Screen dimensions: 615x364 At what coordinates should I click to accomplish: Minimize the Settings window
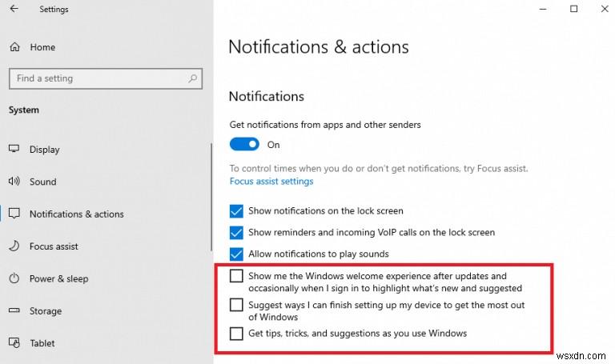coord(543,9)
